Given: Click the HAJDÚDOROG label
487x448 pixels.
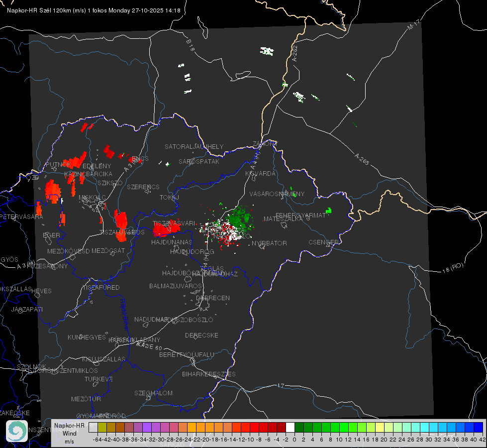Looking at the screenshot, I should pyautogui.click(x=192, y=251).
